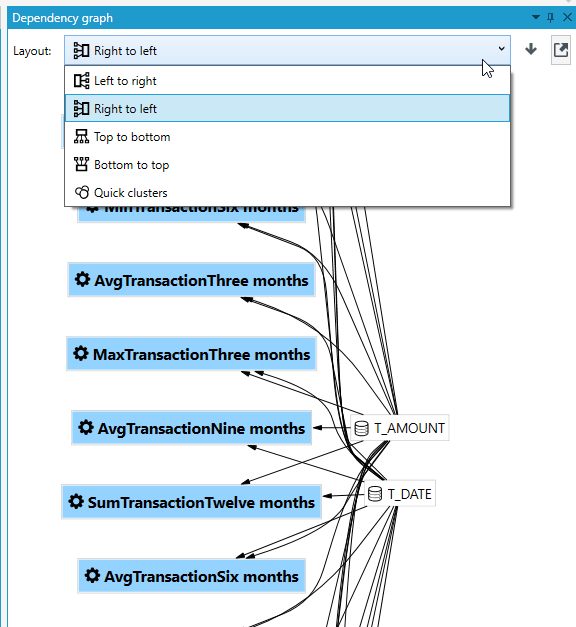Click the T_DATE data field node
The width and height of the screenshot is (576, 627).
(400, 494)
